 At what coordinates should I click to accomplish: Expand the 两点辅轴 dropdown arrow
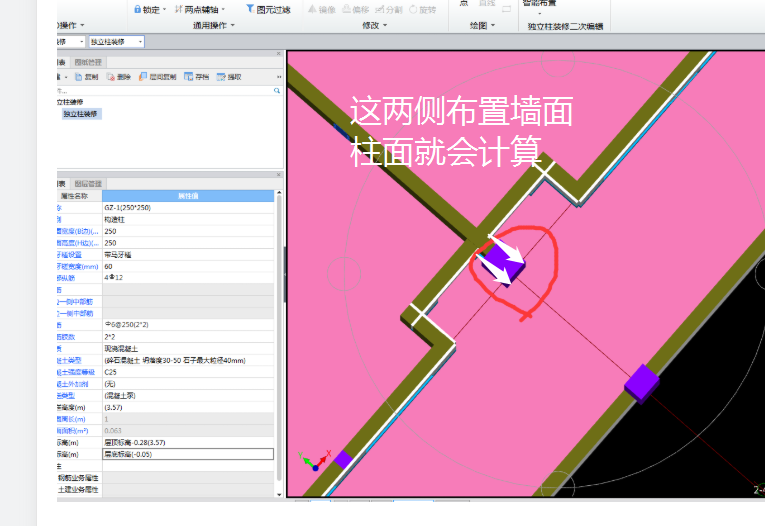(223, 9)
